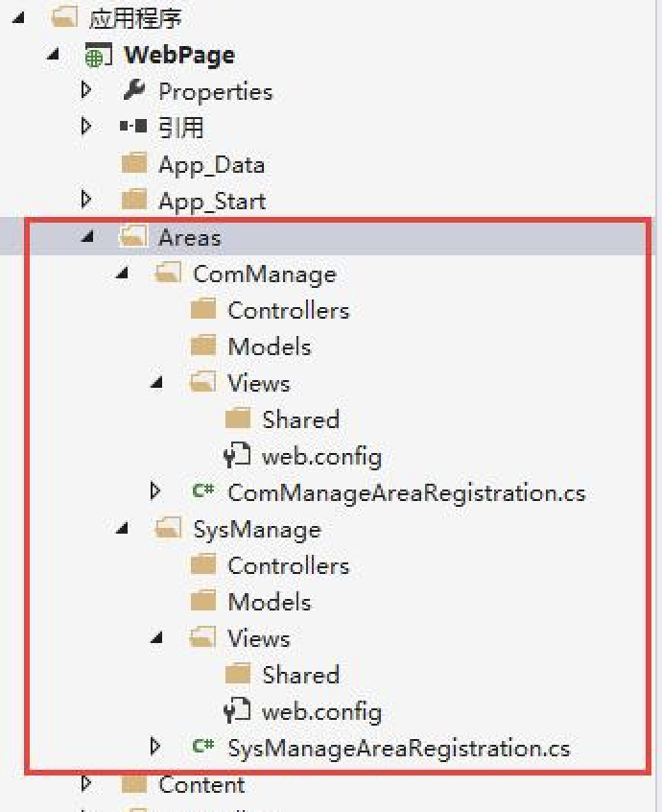Select the Models folder under SysManage
Viewport: 662px width, 812px height.
[x=269, y=602]
